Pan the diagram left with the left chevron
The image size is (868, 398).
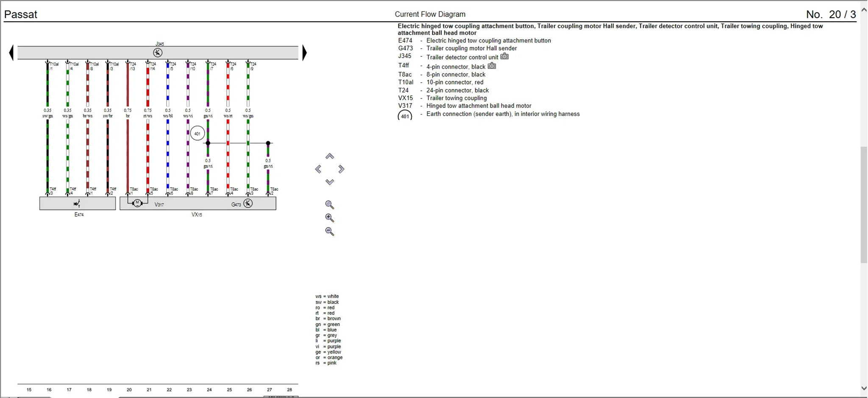(318, 169)
